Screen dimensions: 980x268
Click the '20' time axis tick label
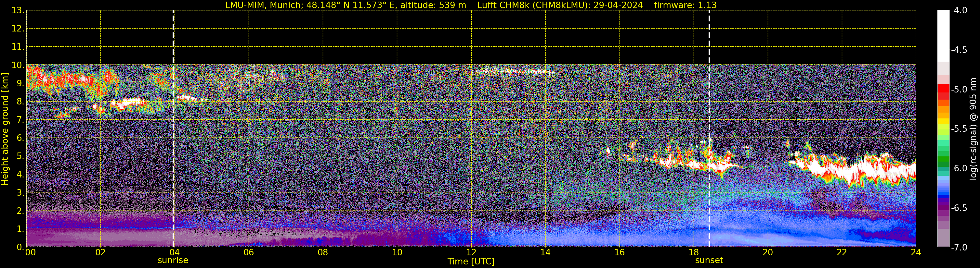pyautogui.click(x=768, y=252)
